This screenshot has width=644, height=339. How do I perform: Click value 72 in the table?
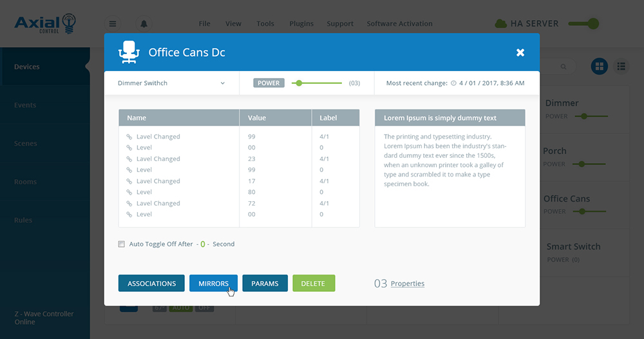pyautogui.click(x=251, y=204)
